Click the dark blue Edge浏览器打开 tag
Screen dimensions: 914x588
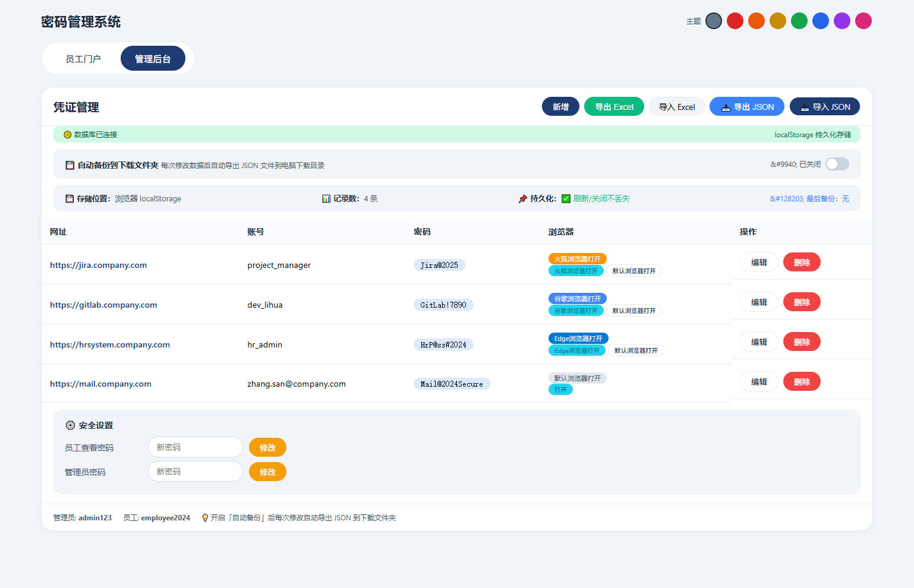578,339
